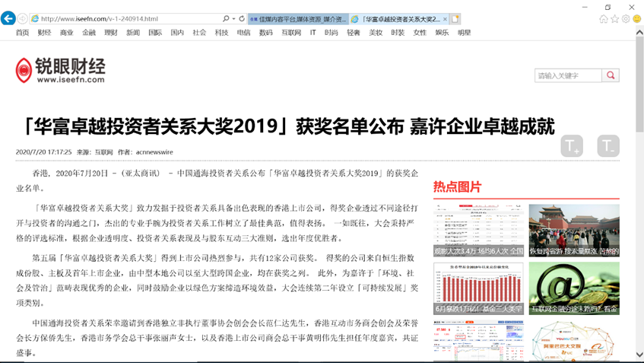The height and width of the screenshot is (363, 644).
Task: Go to 国内 section
Action: tap(177, 33)
